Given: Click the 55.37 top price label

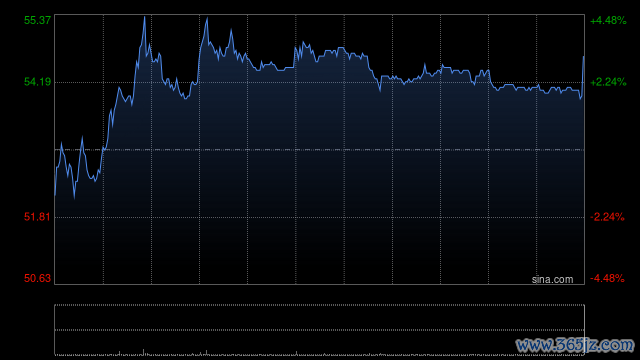Looking at the screenshot, I should 37,20.
